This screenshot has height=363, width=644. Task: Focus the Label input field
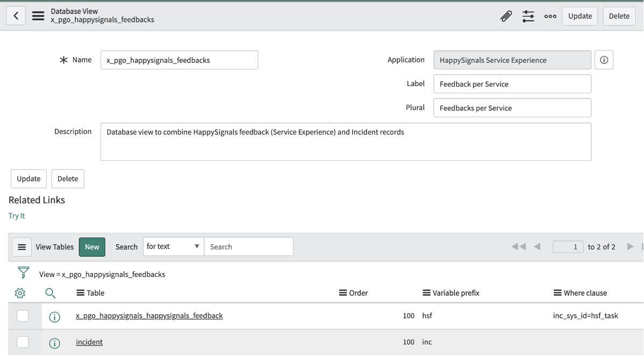(512, 84)
